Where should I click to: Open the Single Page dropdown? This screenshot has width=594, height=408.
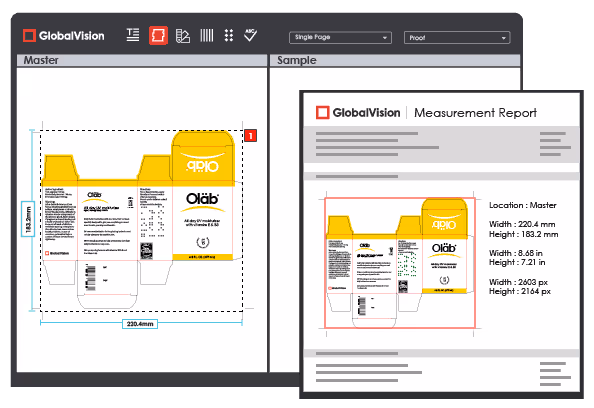tap(340, 38)
